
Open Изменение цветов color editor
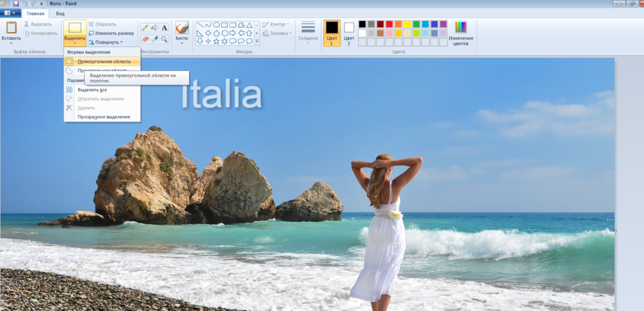[x=461, y=33]
